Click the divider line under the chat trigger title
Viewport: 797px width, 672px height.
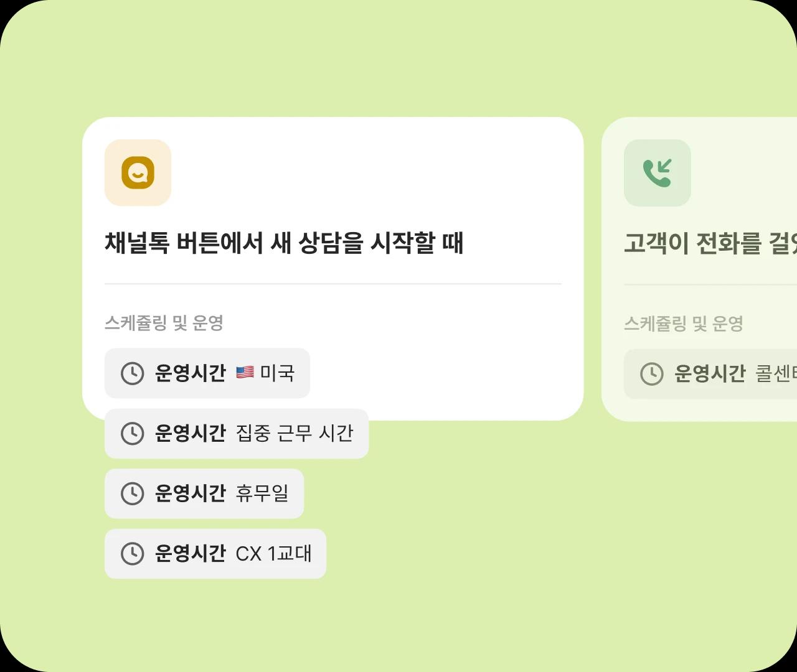(332, 284)
